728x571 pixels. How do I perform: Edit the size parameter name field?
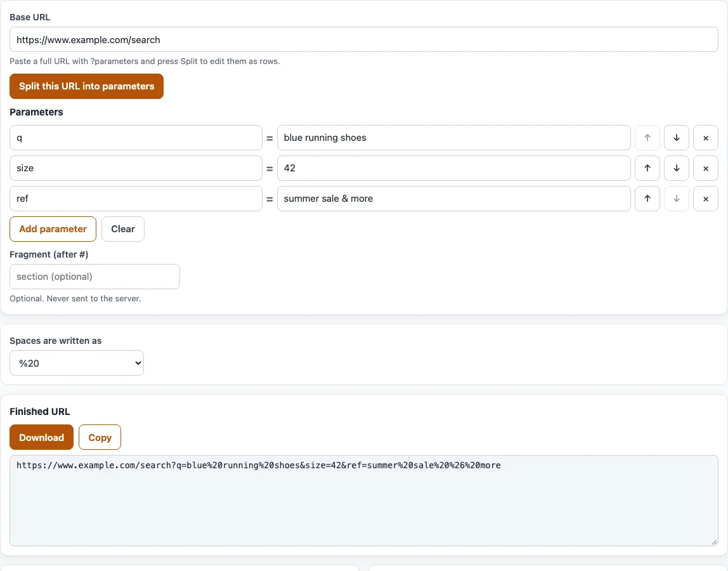pyautogui.click(x=136, y=168)
